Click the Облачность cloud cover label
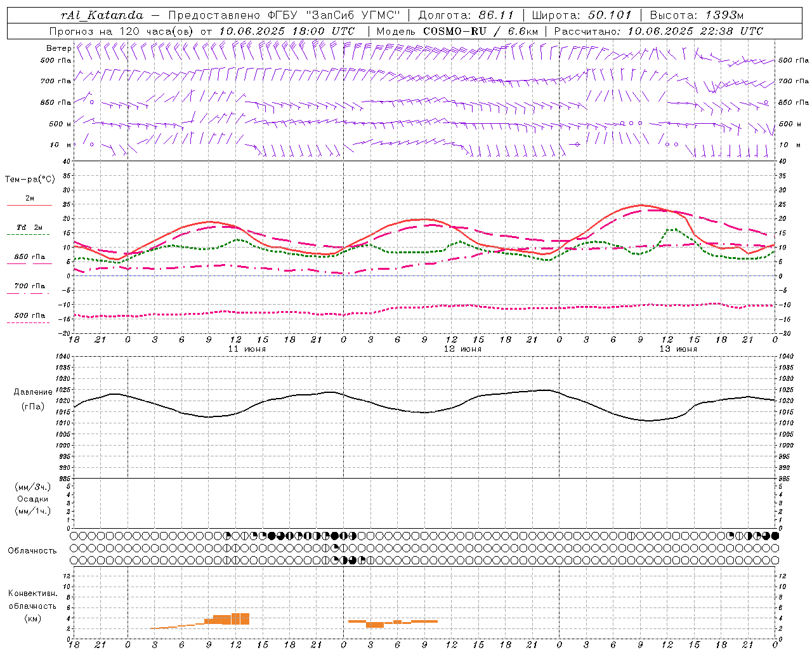 32,551
